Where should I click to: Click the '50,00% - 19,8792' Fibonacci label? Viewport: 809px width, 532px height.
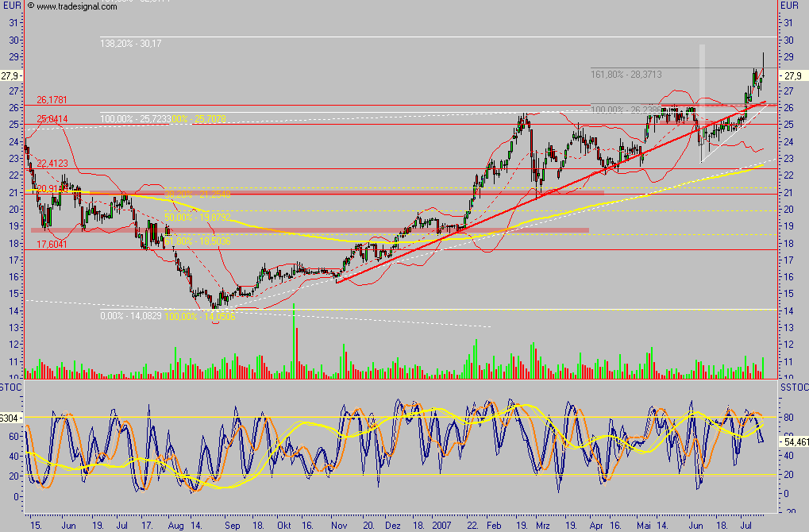pos(198,218)
